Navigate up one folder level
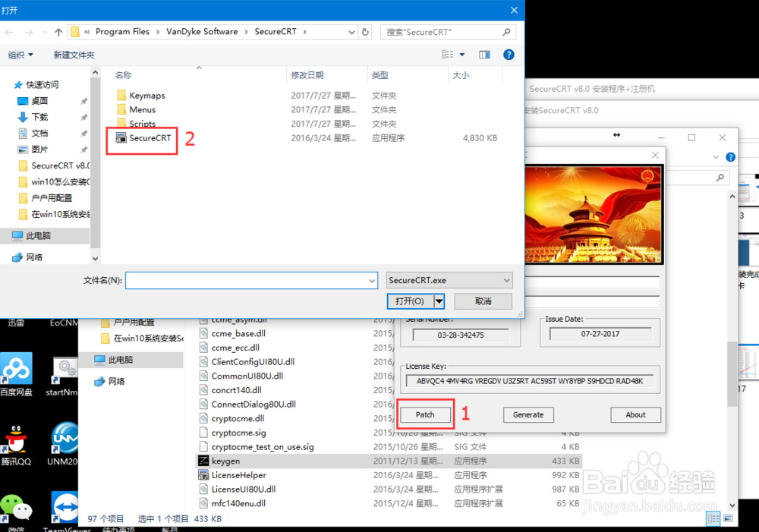This screenshot has width=759, height=532. coord(58,32)
